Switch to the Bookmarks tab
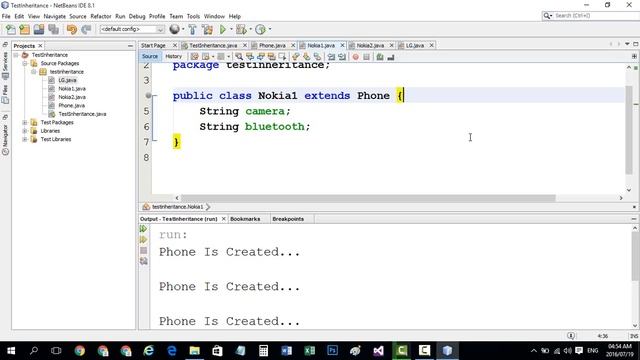 [x=245, y=219]
